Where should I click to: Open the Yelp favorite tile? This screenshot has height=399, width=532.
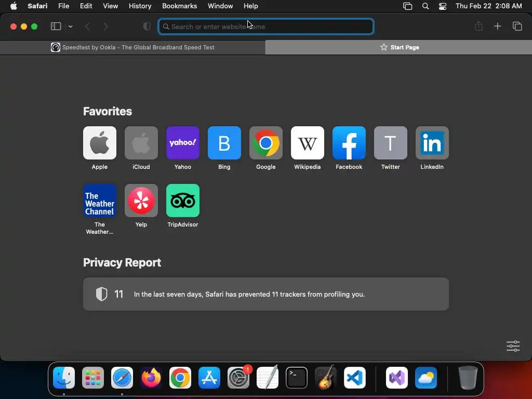(x=141, y=201)
